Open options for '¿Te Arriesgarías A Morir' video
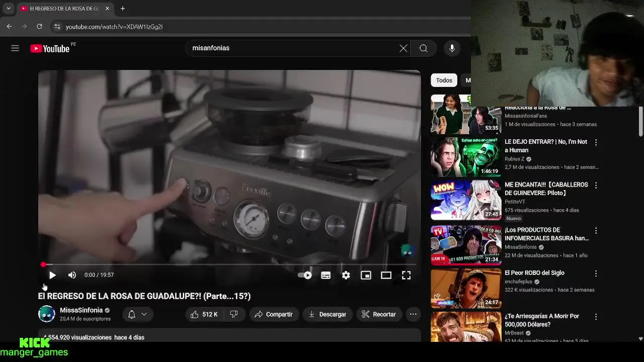Image resolution: width=644 pixels, height=362 pixels. [596, 317]
